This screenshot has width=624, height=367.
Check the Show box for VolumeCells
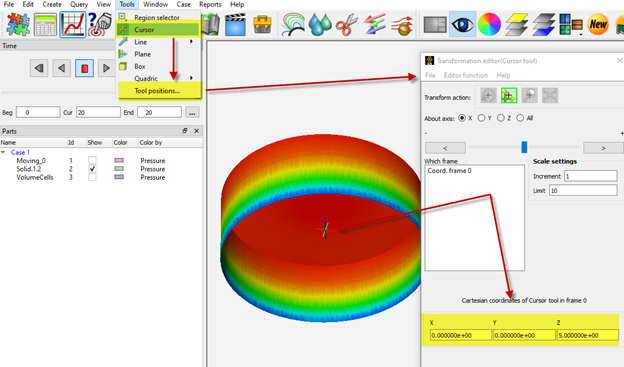coord(92,177)
